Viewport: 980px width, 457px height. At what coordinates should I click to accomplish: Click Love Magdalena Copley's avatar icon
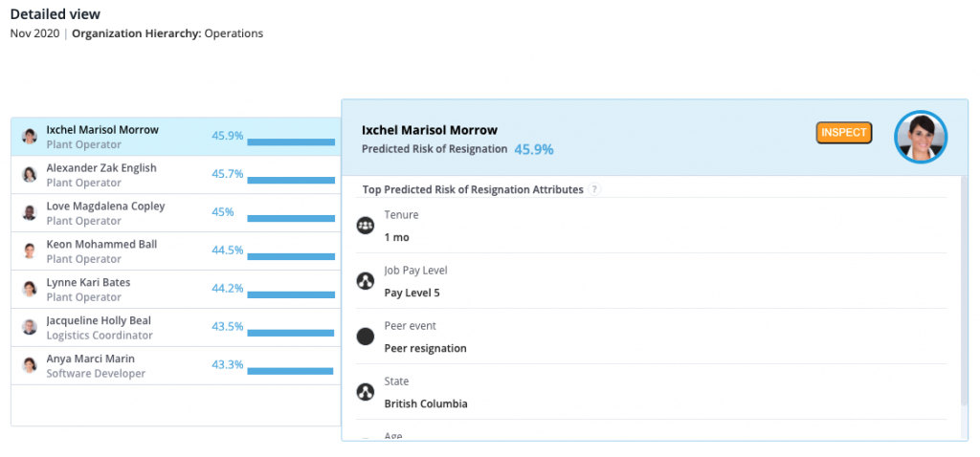pyautogui.click(x=30, y=213)
